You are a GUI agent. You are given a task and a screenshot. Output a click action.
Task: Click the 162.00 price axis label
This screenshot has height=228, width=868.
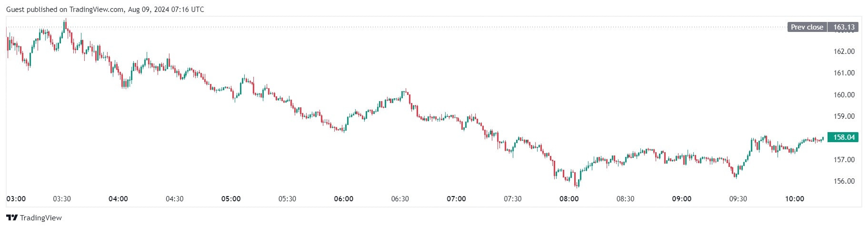pos(844,52)
